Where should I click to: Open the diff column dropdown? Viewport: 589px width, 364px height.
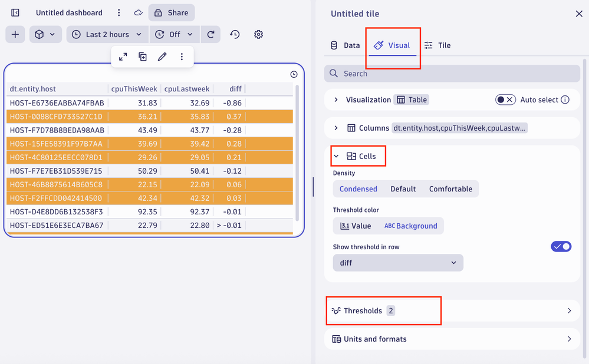pos(398,263)
